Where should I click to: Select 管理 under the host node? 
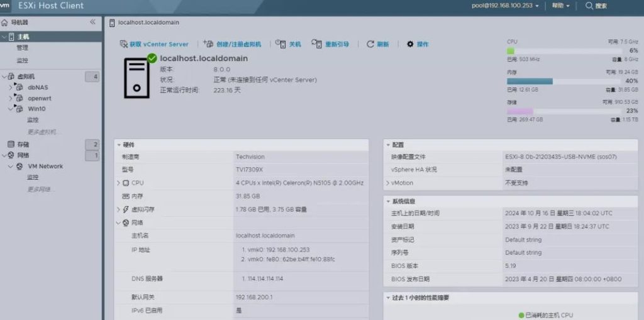coord(22,48)
